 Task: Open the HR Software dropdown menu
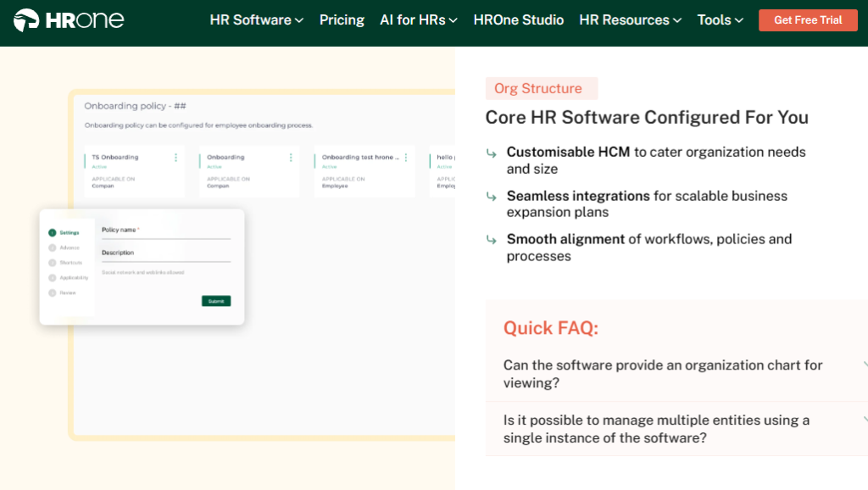coord(256,20)
